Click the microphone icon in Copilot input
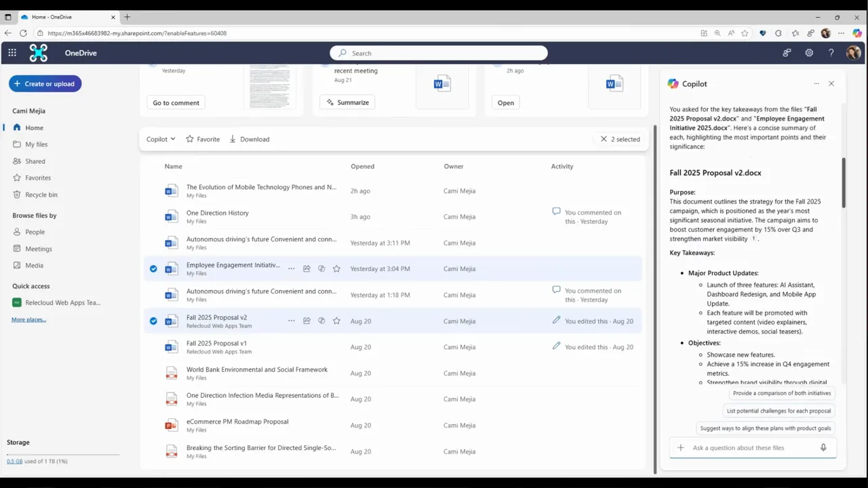Viewport: 868px width, 488px height. click(x=823, y=447)
